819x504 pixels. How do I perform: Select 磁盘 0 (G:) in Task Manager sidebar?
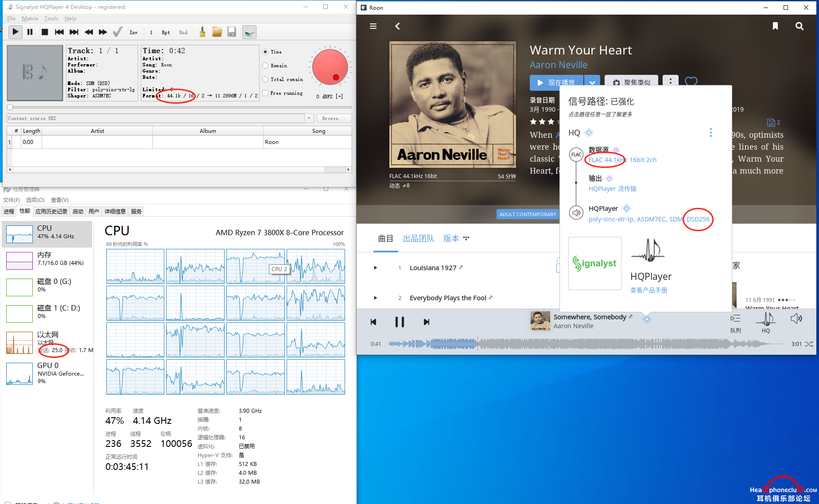click(x=47, y=287)
